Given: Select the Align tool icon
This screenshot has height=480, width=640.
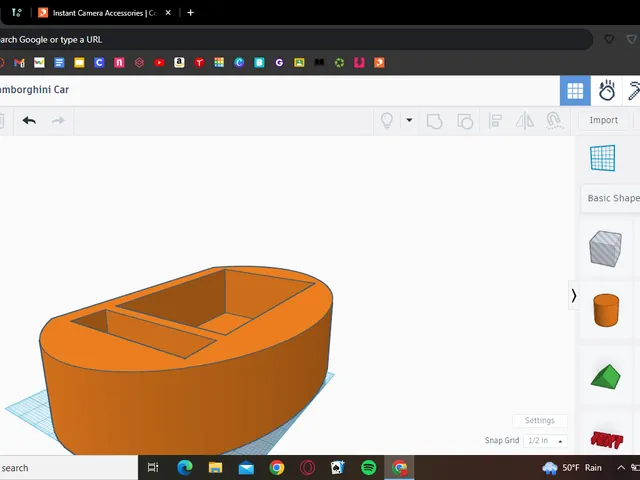Looking at the screenshot, I should [x=495, y=121].
